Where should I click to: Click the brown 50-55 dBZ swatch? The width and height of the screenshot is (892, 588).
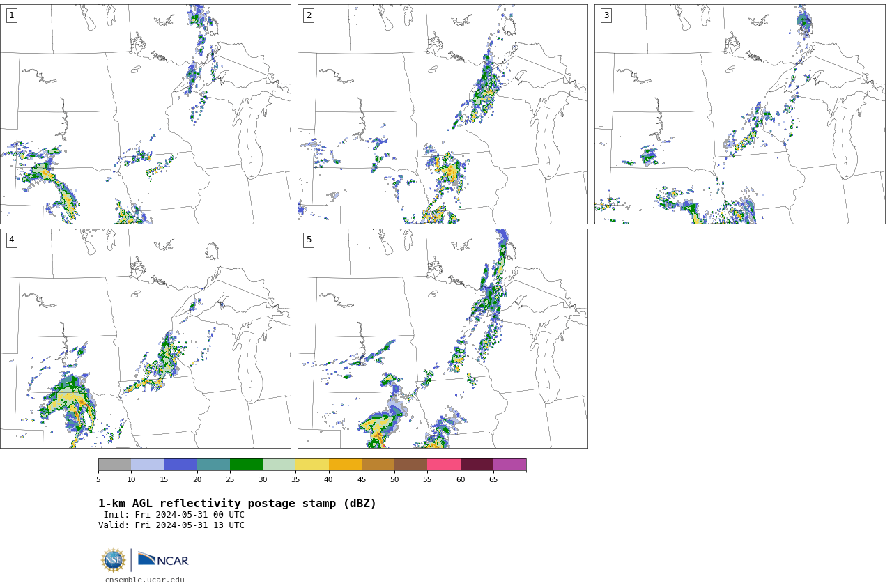point(410,465)
